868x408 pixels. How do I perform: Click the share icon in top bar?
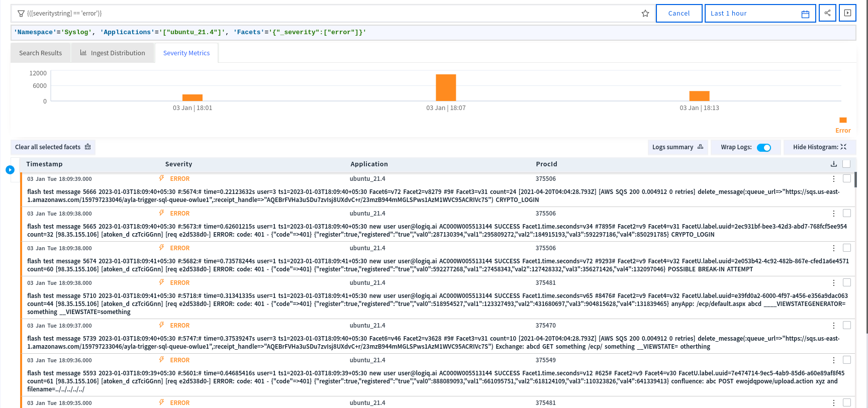pyautogui.click(x=827, y=13)
